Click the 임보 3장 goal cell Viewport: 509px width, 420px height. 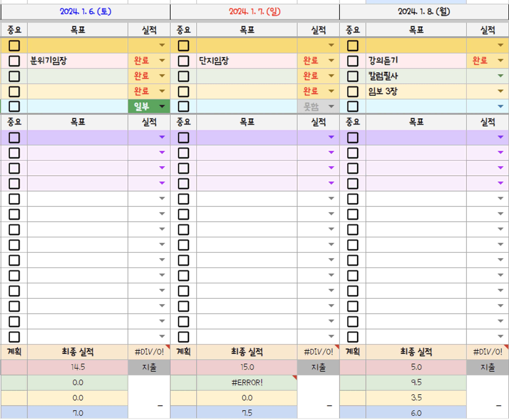click(416, 91)
